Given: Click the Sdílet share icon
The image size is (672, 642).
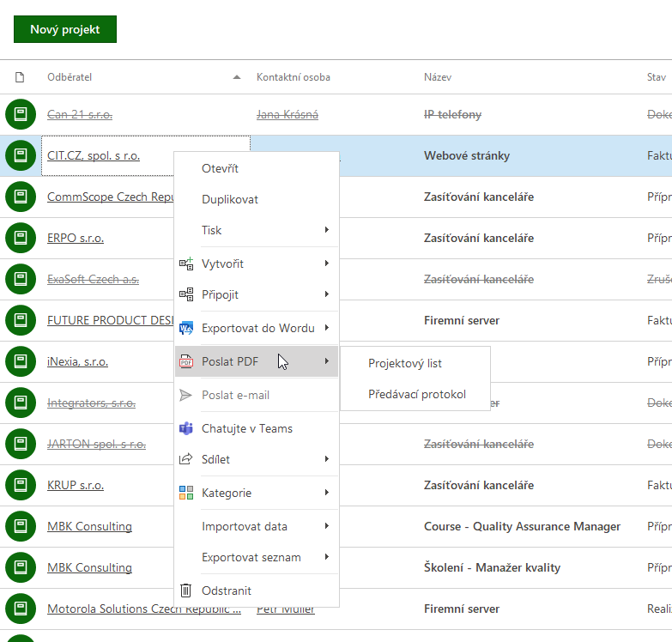Looking at the screenshot, I should 186,459.
